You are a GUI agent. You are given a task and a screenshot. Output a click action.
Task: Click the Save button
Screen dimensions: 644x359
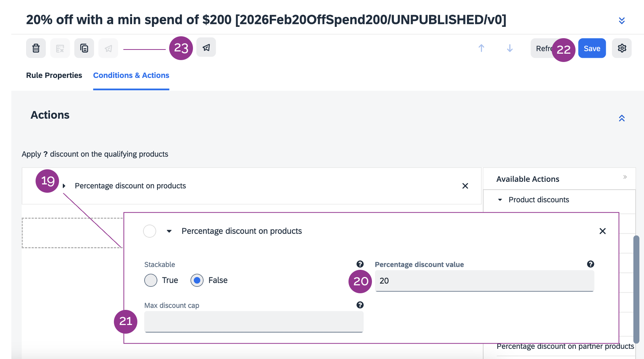pyautogui.click(x=592, y=48)
